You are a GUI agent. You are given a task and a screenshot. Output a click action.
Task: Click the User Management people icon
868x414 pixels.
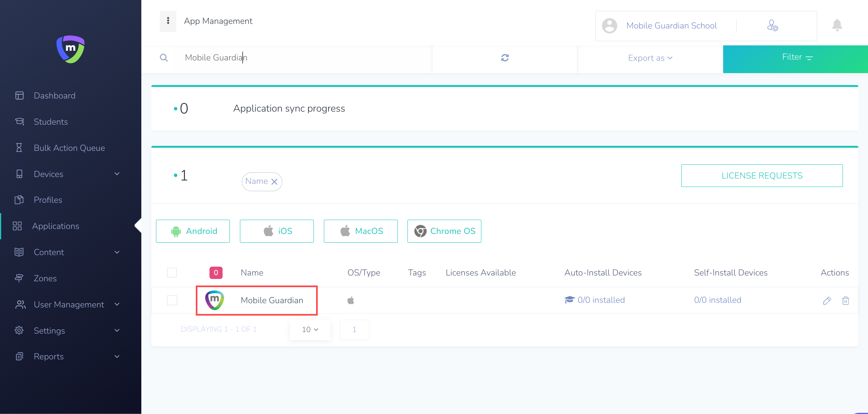click(20, 304)
